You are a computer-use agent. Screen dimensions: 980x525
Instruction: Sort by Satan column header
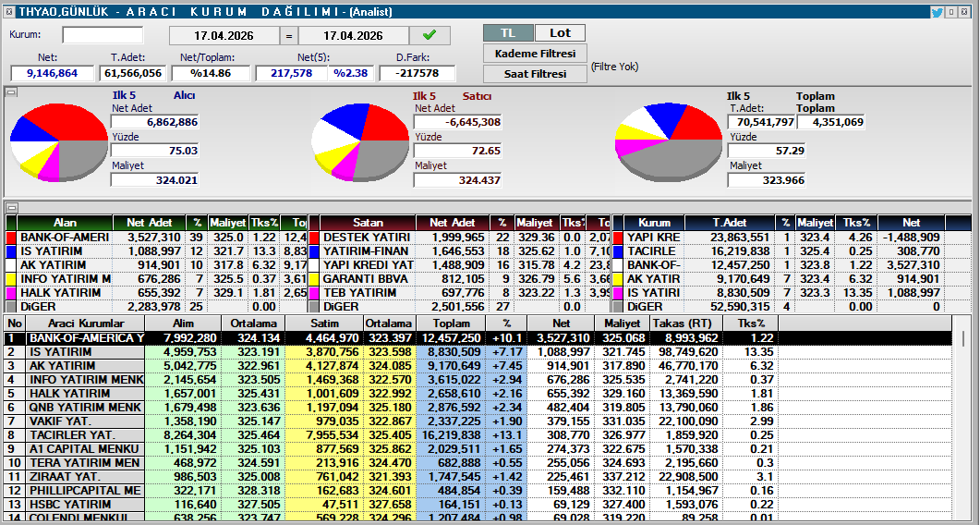point(368,223)
